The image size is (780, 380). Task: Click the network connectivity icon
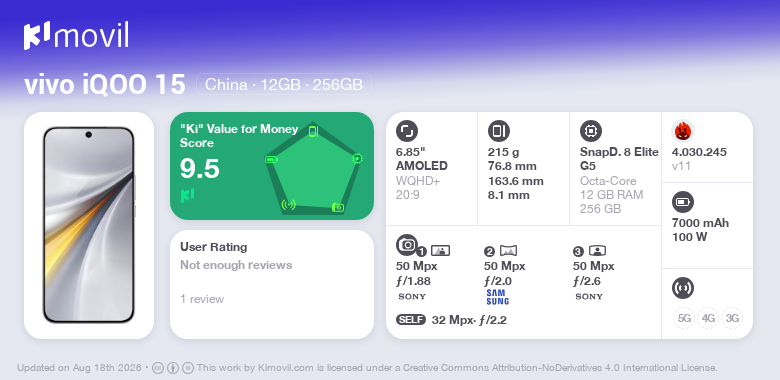pyautogui.click(x=682, y=288)
